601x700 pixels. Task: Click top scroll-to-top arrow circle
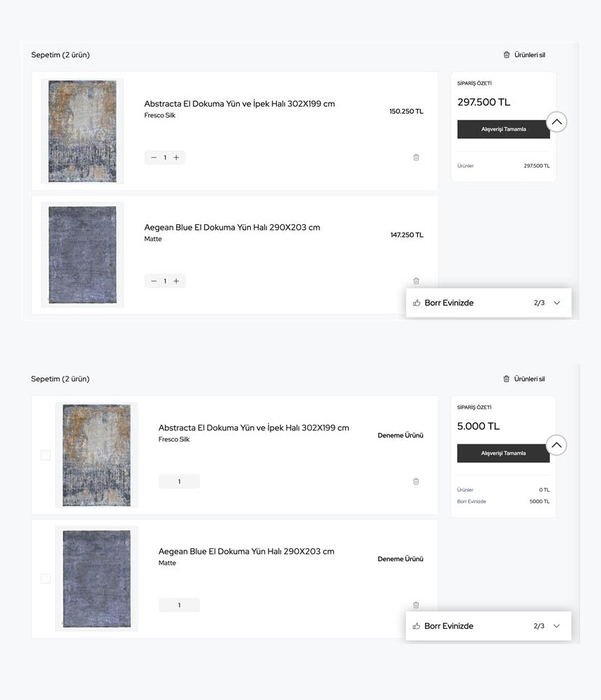click(556, 122)
